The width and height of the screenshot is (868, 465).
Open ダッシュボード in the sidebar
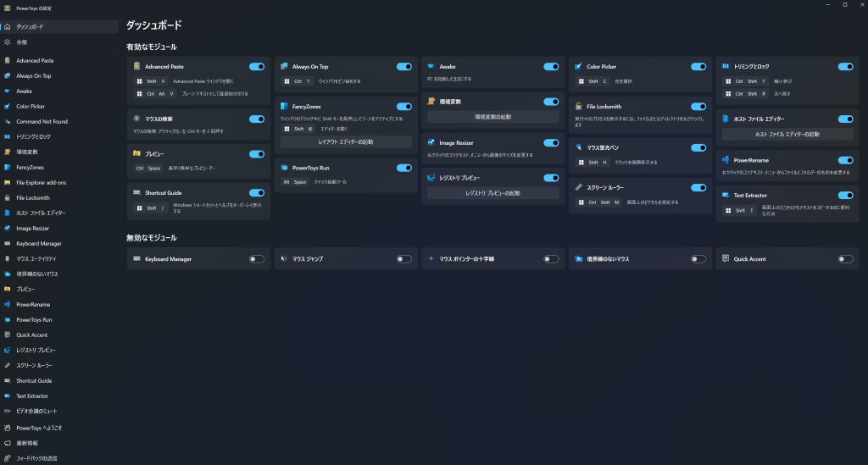coord(59,26)
